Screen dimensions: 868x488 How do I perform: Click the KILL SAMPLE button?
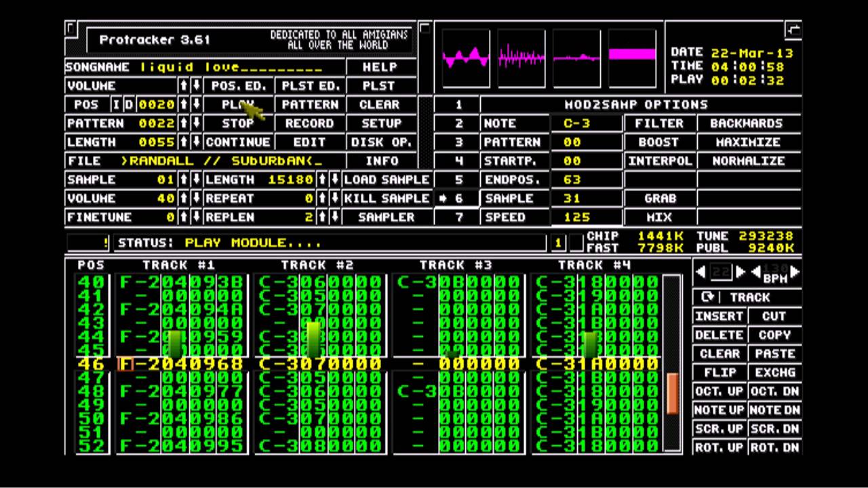click(x=387, y=199)
